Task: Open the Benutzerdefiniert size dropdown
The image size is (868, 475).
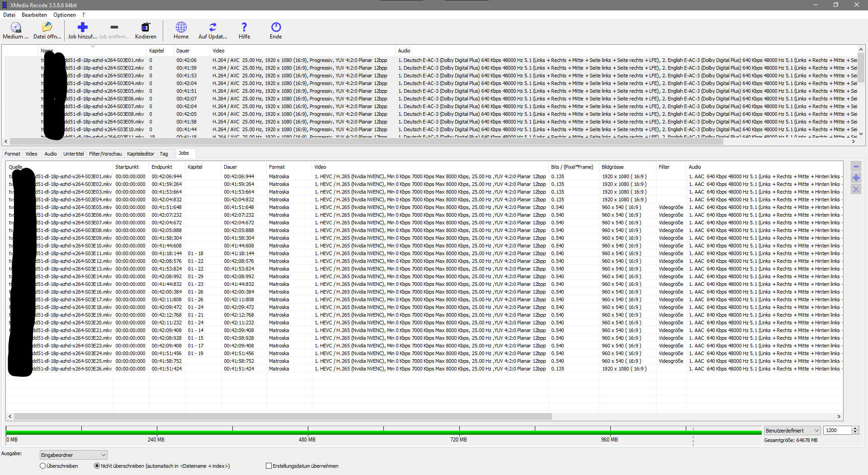Action: pyautogui.click(x=816, y=430)
